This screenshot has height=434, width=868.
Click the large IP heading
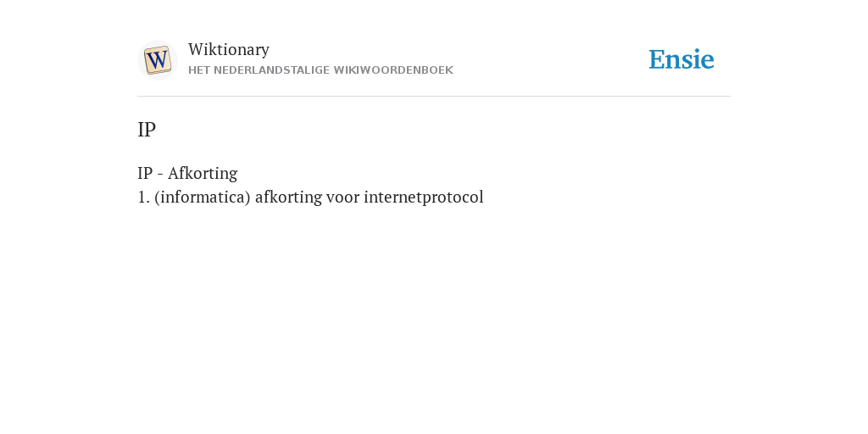[147, 130]
